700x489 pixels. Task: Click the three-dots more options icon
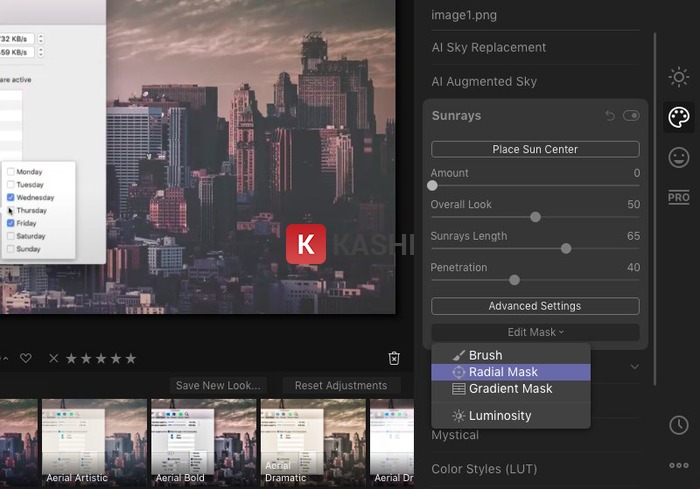tap(679, 465)
